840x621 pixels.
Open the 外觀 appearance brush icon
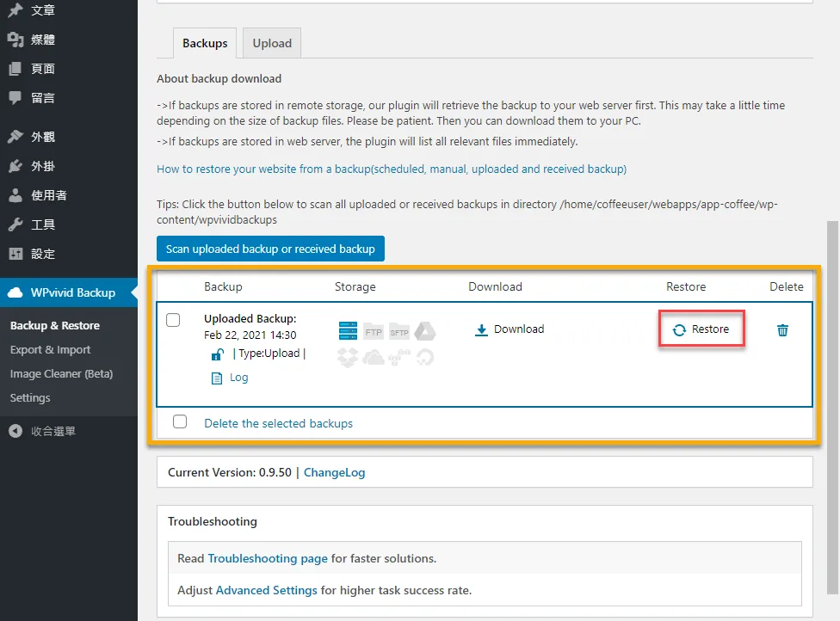coord(15,137)
